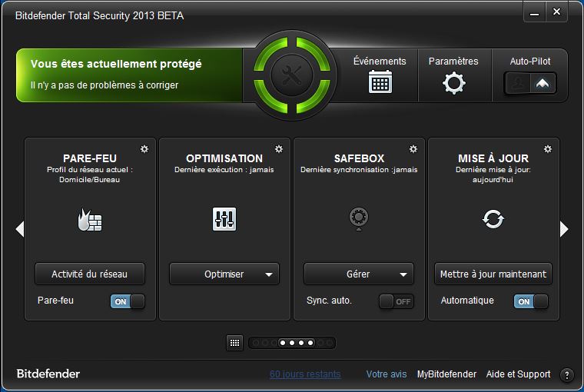Enable Sync. auto. switch
The width and height of the screenshot is (584, 392).
[x=397, y=301]
